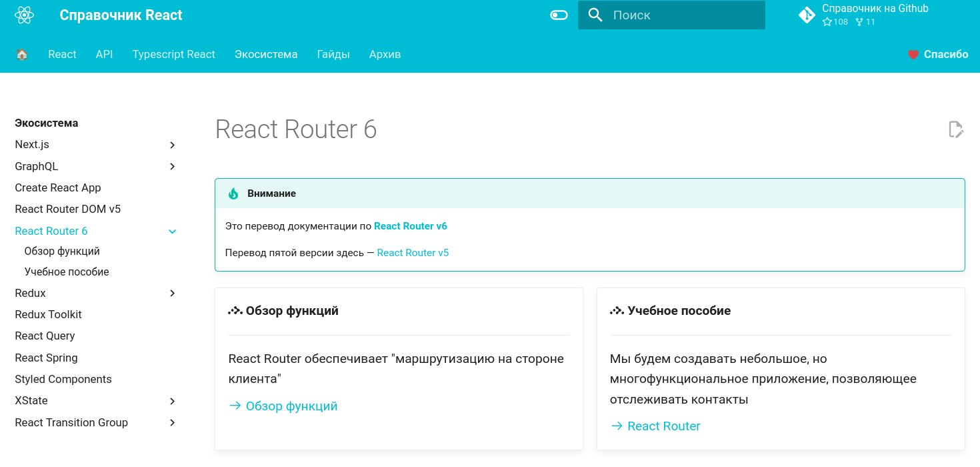This screenshot has height=467, width=980.
Task: Click the edit page icon
Action: [956, 129]
